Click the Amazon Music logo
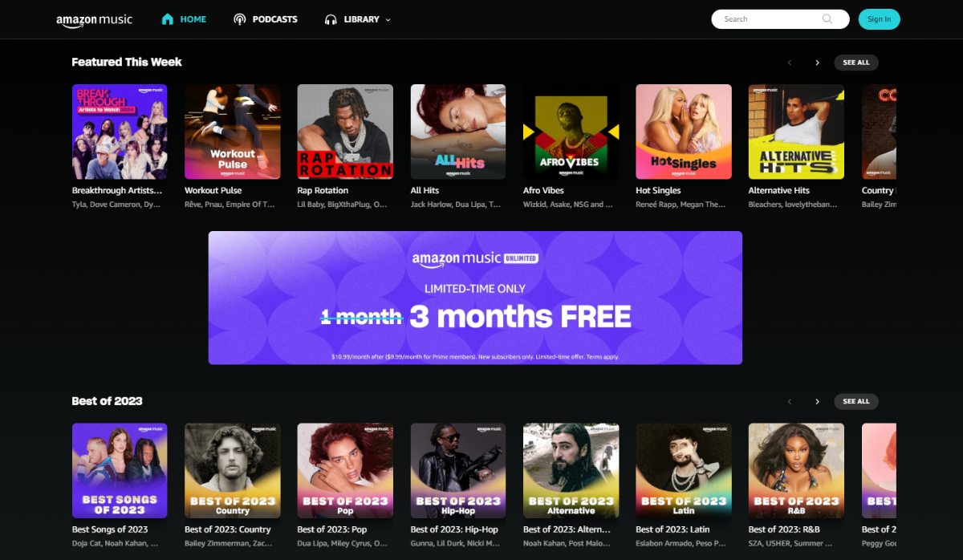This screenshot has width=963, height=560. (94, 20)
